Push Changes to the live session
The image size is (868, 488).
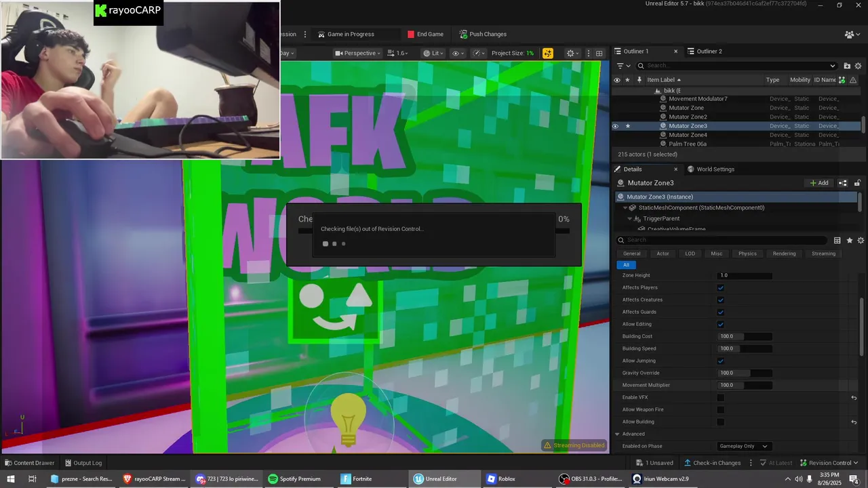[x=482, y=34]
